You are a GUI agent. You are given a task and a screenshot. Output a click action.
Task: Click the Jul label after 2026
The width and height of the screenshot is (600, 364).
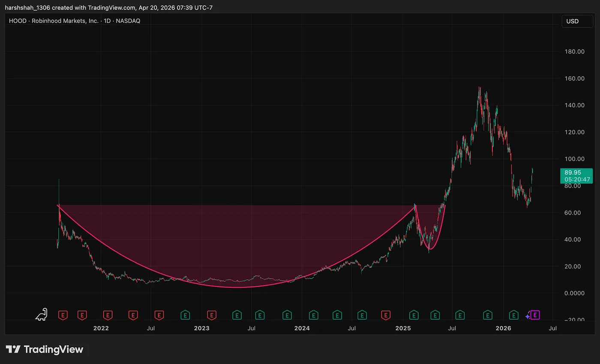click(553, 328)
